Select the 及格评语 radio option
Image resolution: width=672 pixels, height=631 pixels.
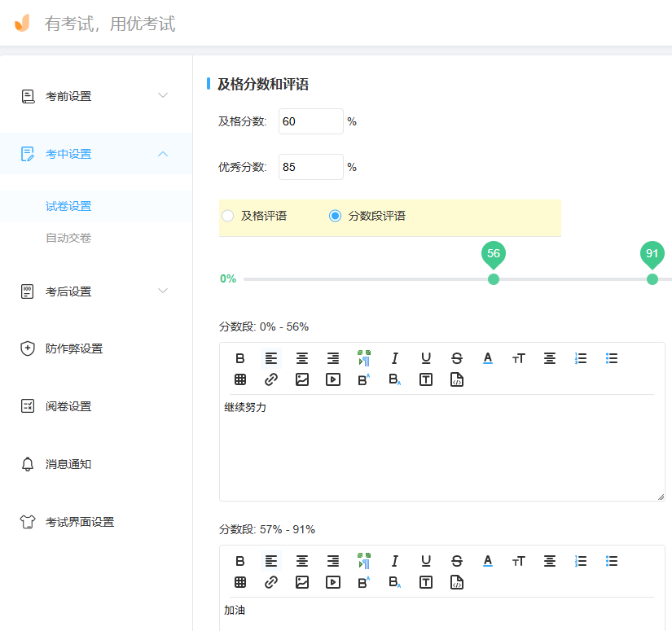click(226, 216)
